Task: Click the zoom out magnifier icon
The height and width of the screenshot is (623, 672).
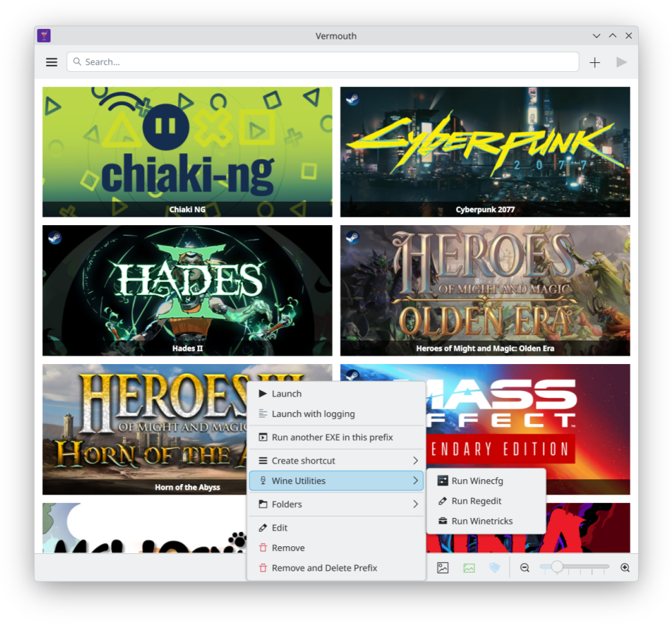Action: (x=525, y=568)
